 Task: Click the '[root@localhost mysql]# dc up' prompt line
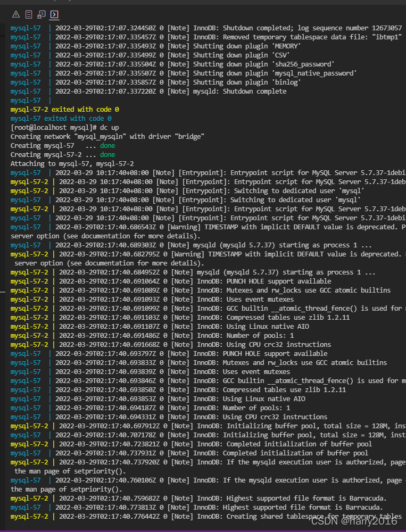click(x=65, y=128)
